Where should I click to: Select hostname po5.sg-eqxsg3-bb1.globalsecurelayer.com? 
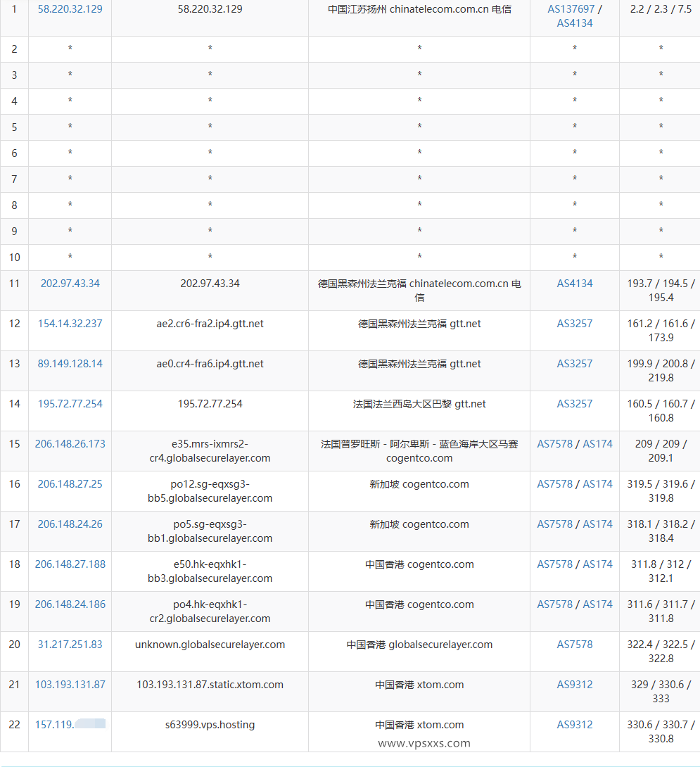(210, 531)
